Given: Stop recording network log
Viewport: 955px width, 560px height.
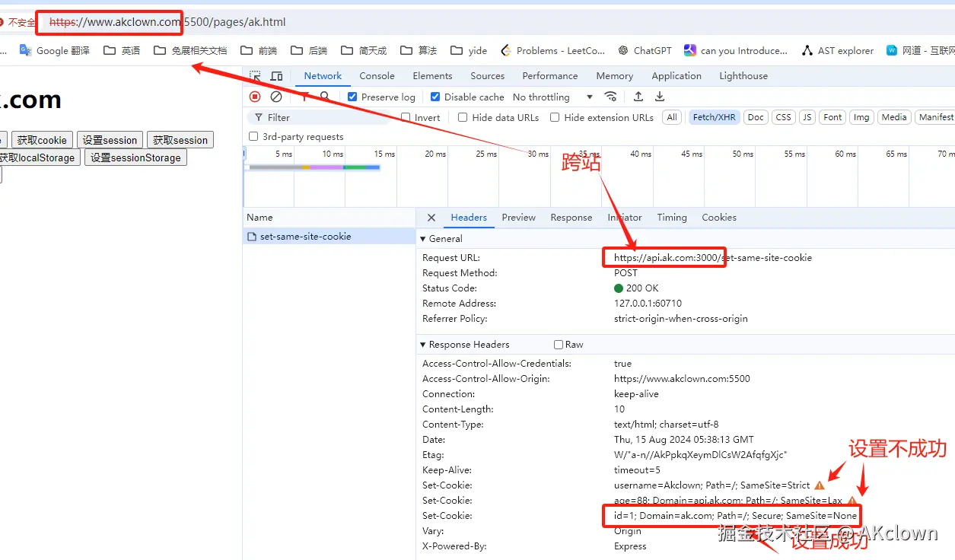Looking at the screenshot, I should 256,97.
